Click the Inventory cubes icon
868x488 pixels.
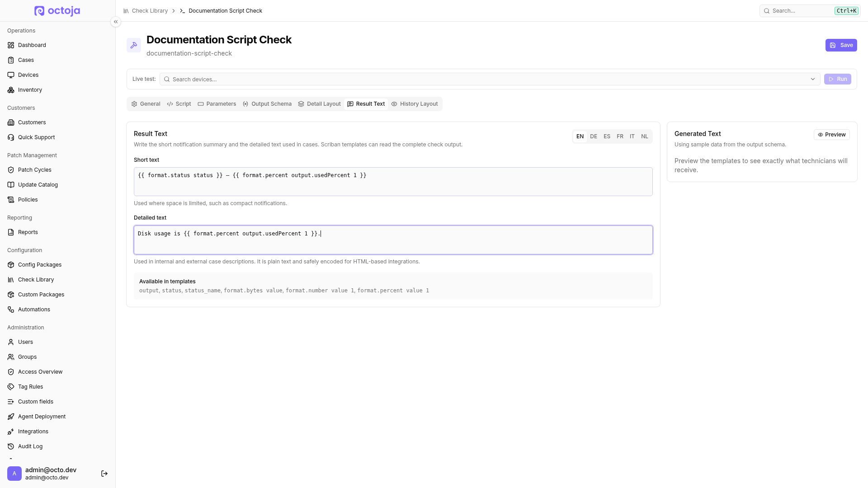pyautogui.click(x=11, y=90)
